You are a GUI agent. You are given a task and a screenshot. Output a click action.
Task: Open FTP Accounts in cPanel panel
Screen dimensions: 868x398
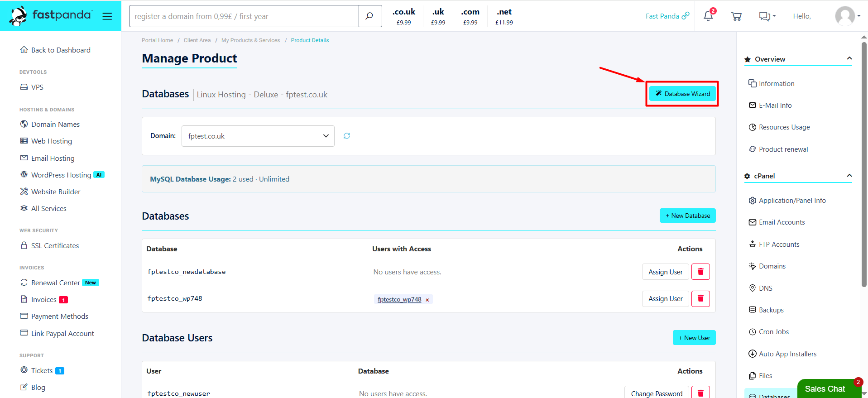pyautogui.click(x=774, y=245)
